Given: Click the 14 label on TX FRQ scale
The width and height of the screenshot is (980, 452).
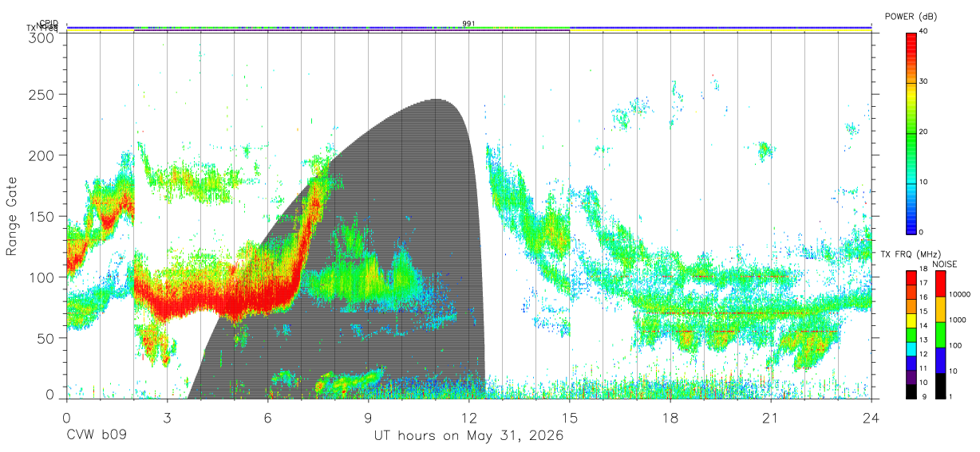Looking at the screenshot, I should pyautogui.click(x=923, y=327).
